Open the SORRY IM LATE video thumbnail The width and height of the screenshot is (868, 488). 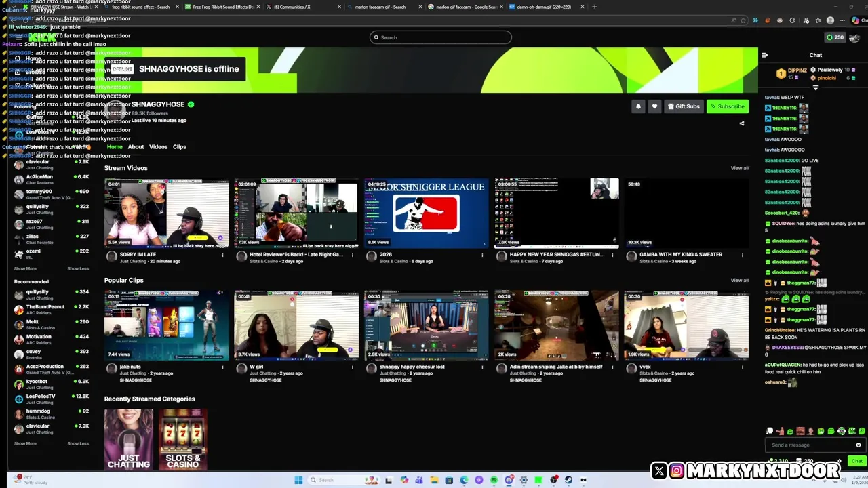click(167, 213)
